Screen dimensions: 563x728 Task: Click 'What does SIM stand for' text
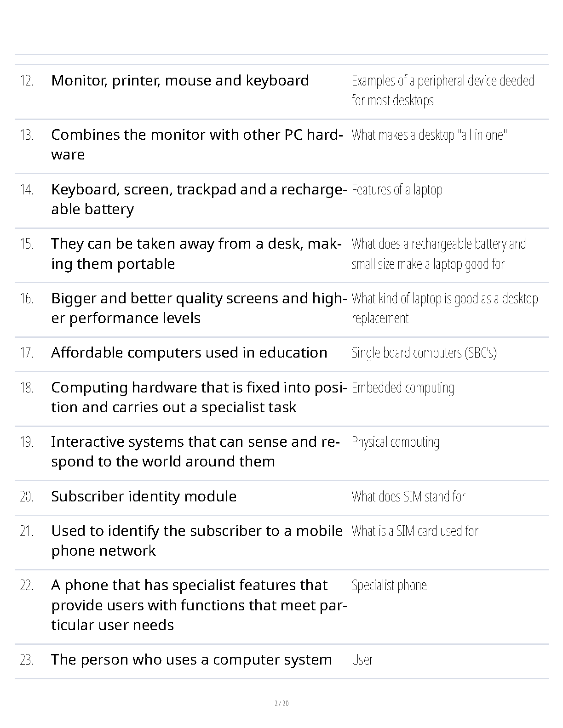[408, 497]
